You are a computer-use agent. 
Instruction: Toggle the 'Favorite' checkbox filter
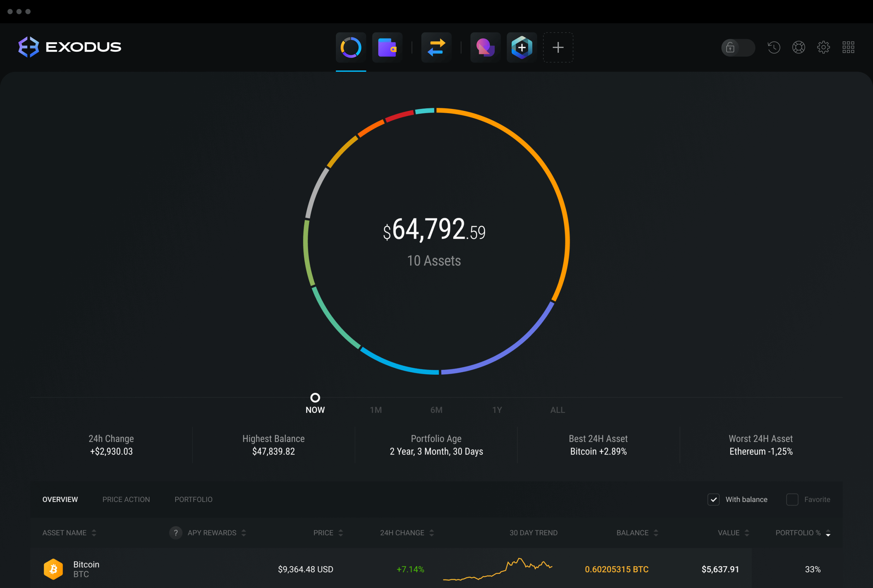[791, 500]
